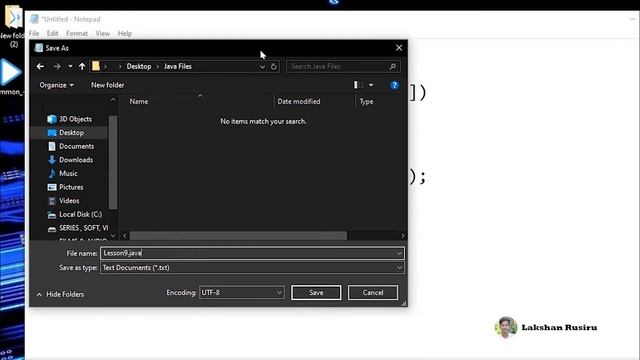Open the recent locations dropdown arrow

pos(70,66)
